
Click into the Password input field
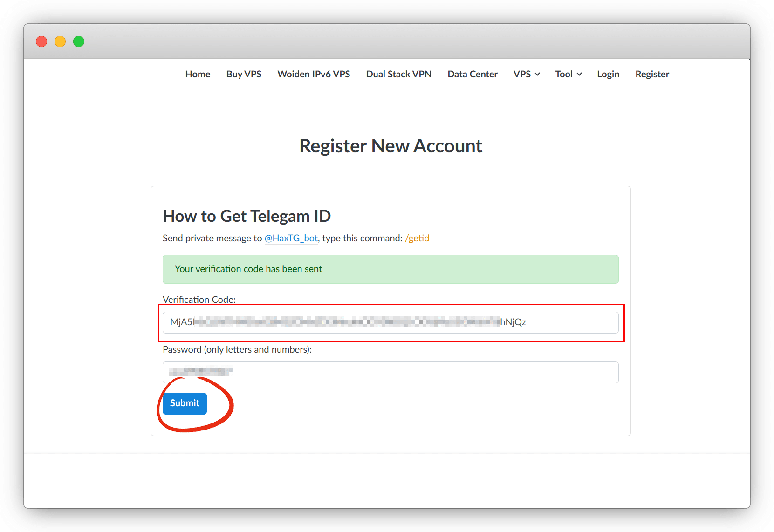[x=390, y=372]
